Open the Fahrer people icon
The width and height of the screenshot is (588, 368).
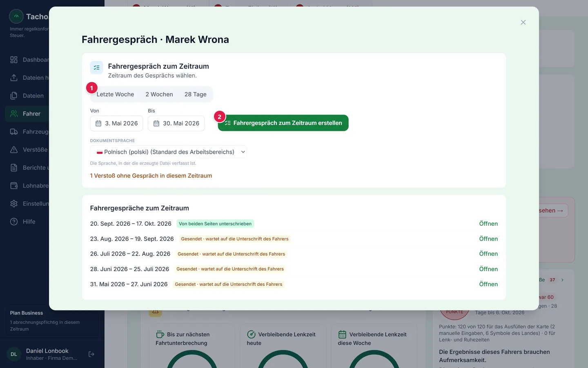pos(14,114)
